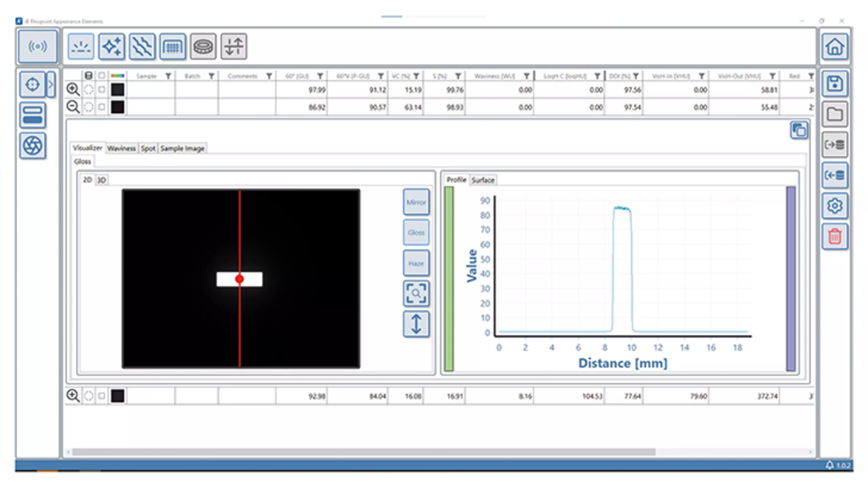Toggle the dotted circle in 86.92 row
This screenshot has width=868, height=488.
pos(89,107)
